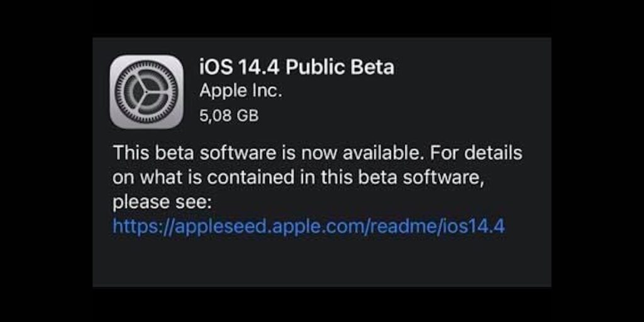This screenshot has width=644, height=322.
Task: Click the word "Beta" in the title
Action: [371, 67]
